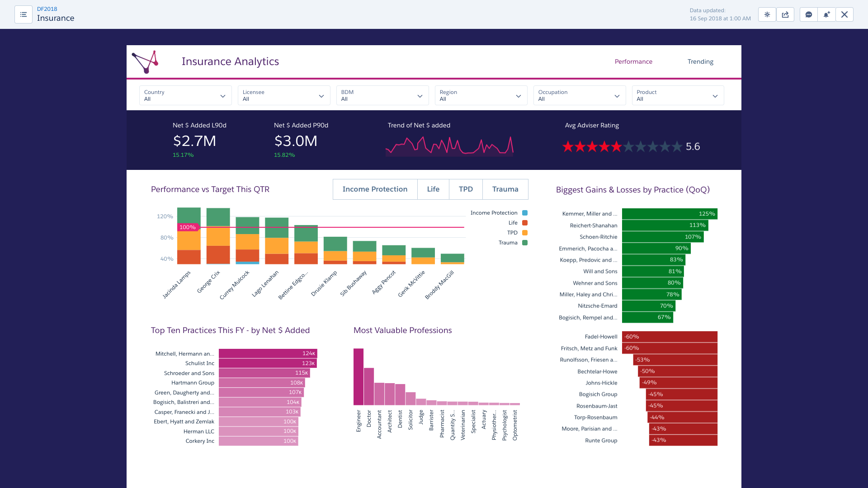Open the Region filter dropdown

tap(481, 95)
